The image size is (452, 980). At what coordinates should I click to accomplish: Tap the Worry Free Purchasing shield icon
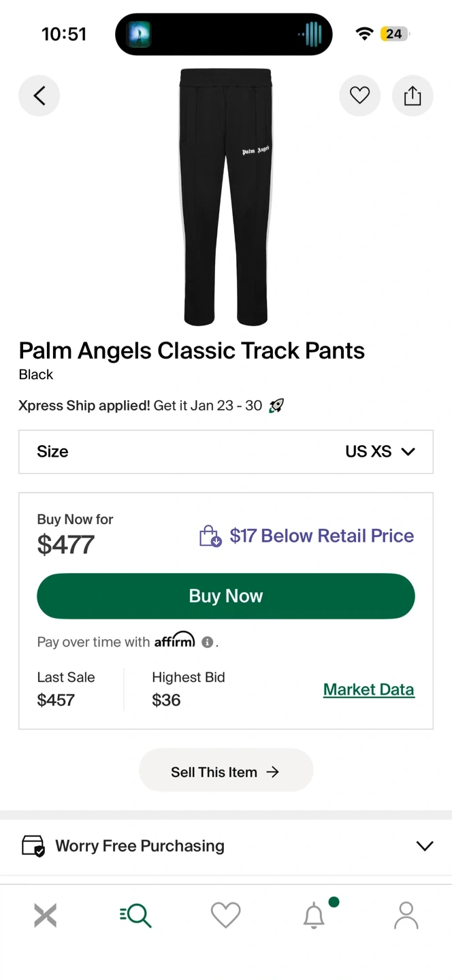[x=33, y=846]
